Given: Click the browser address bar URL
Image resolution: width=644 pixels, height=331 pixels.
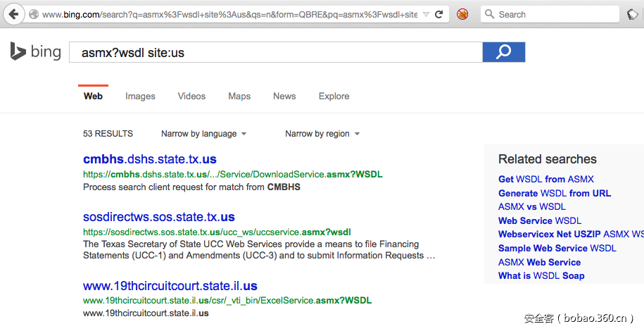Looking at the screenshot, I should [229, 14].
